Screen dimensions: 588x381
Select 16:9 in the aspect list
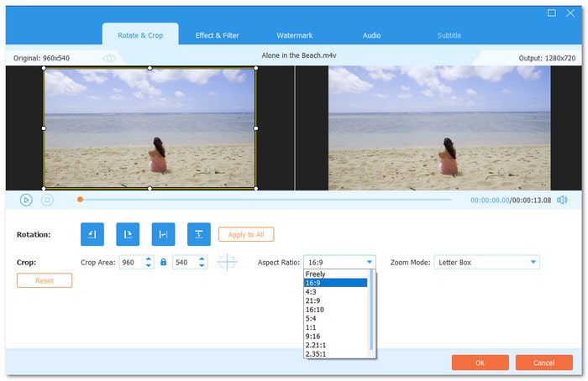pyautogui.click(x=335, y=283)
